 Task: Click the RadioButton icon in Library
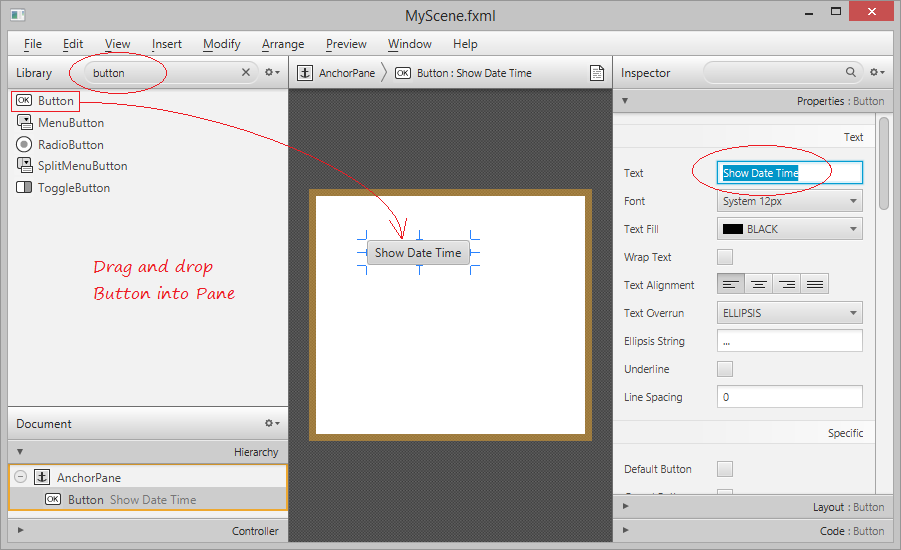coord(24,144)
